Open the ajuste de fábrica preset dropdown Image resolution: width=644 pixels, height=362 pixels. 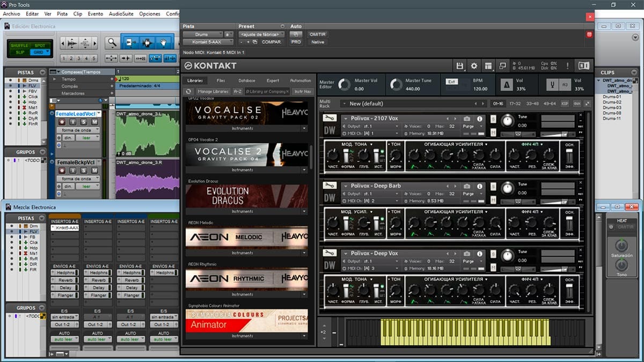[x=262, y=34]
